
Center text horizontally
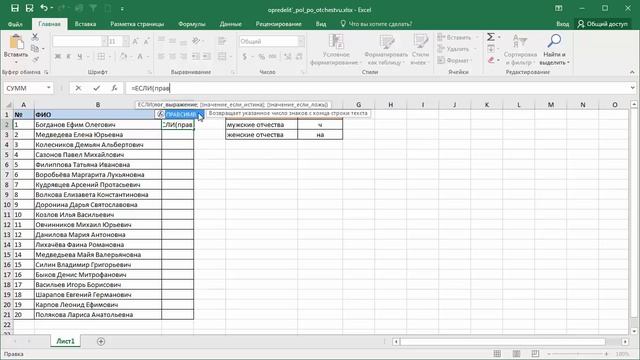173,56
